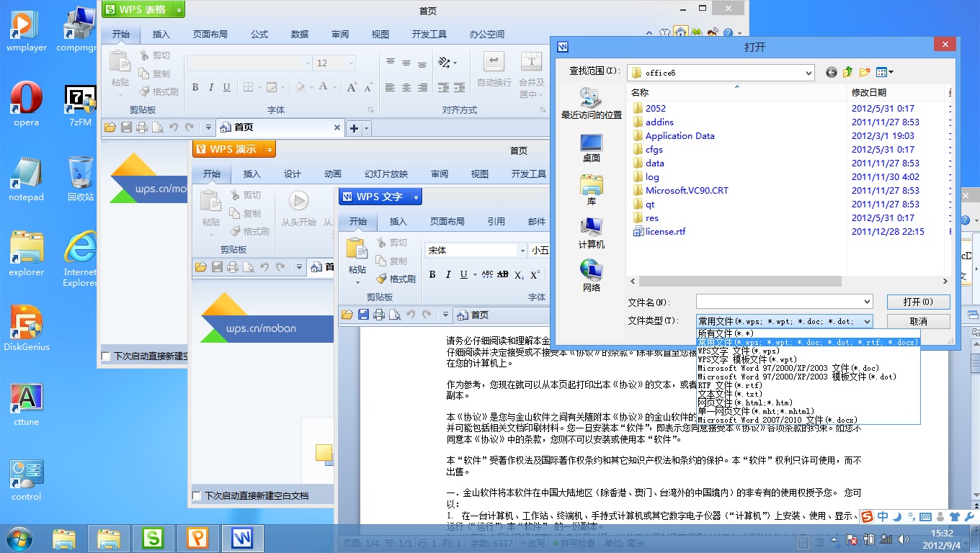Click 自动换行 wrap text in WPS 表格
Screen dimensions: 980x553
tap(494, 70)
